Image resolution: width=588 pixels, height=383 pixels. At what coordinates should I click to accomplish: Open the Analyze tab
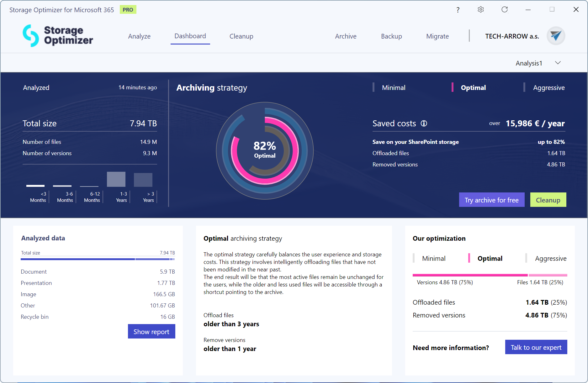(139, 36)
